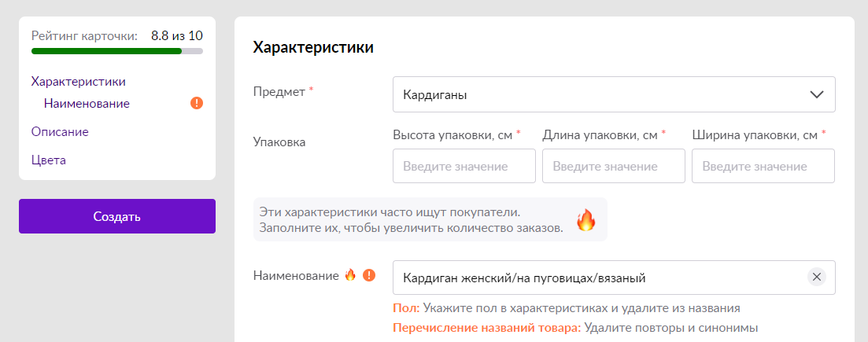The width and height of the screenshot is (868, 342).
Task: Click the large flame emoji in the hint banner
Action: tap(585, 219)
